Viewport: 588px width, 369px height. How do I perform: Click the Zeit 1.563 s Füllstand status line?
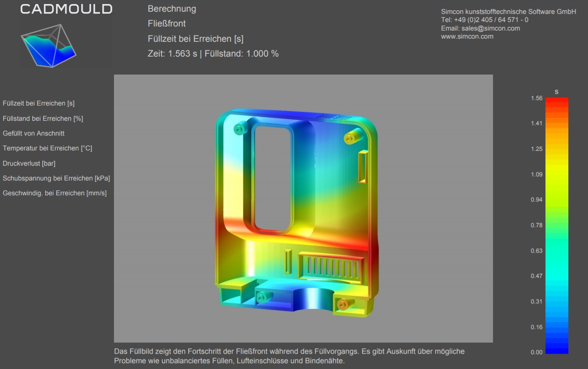click(213, 53)
